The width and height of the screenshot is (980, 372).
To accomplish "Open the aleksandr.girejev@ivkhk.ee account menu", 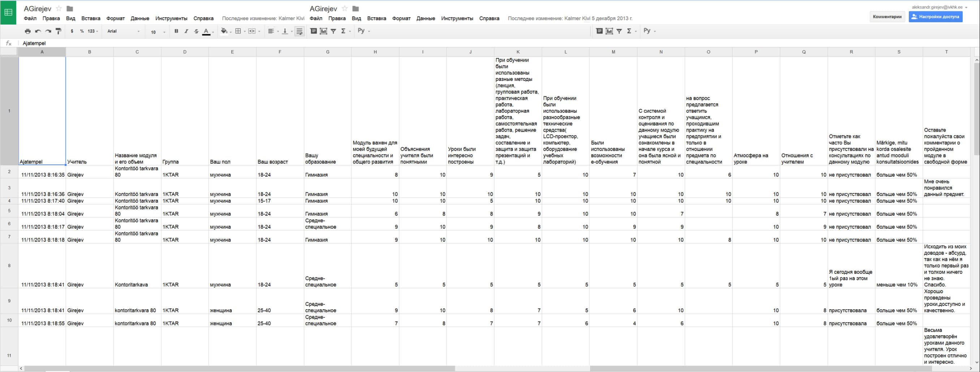I will pos(939,7).
